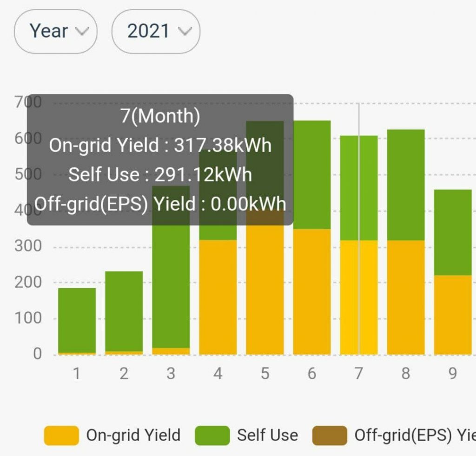The image size is (476, 456).
Task: Select month 9 green Self Use segment
Action: click(453, 232)
